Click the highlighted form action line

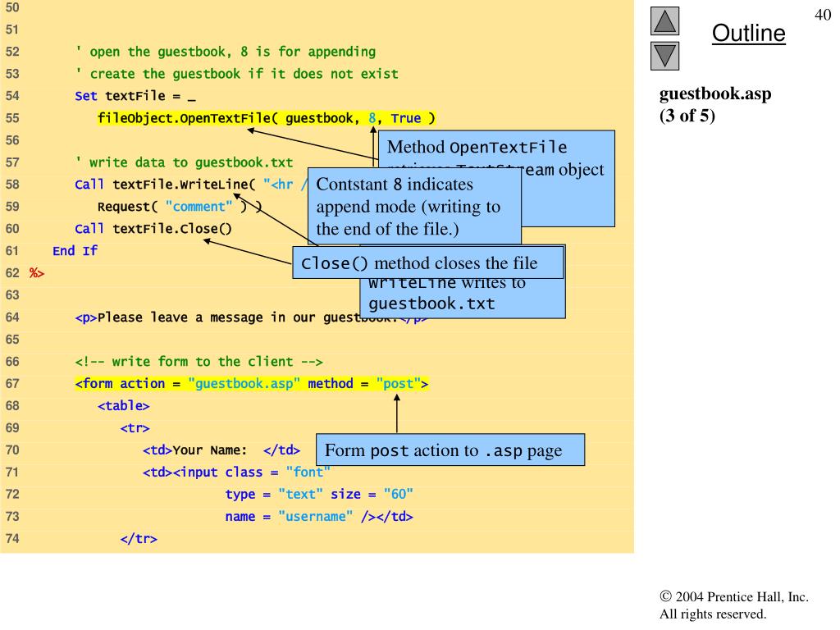coord(252,384)
